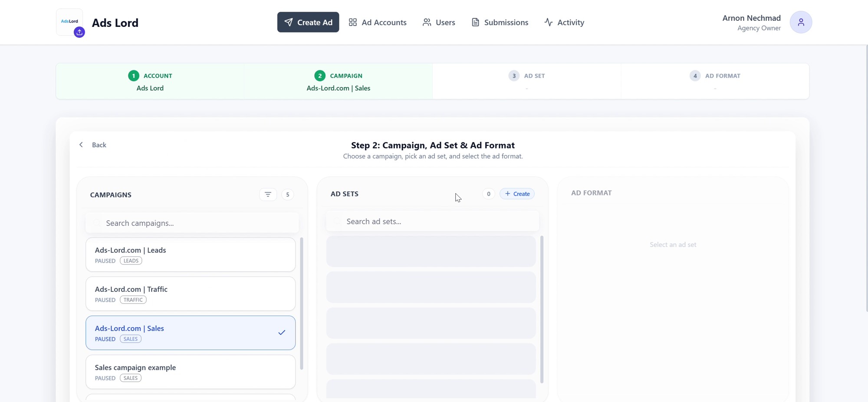Click the Arnon Nechmad account name

pos(751,18)
